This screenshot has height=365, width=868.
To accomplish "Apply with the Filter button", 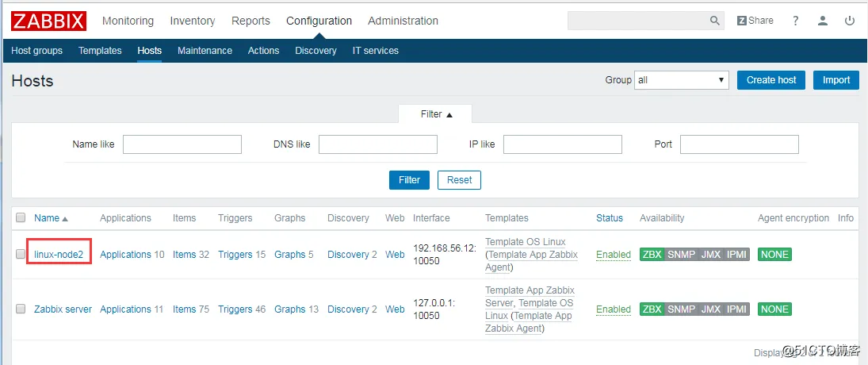I will coord(409,180).
